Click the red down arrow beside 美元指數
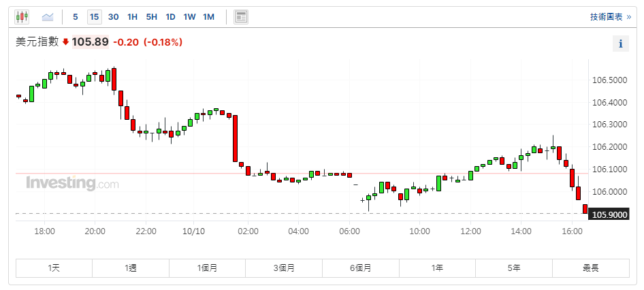 coord(65,42)
